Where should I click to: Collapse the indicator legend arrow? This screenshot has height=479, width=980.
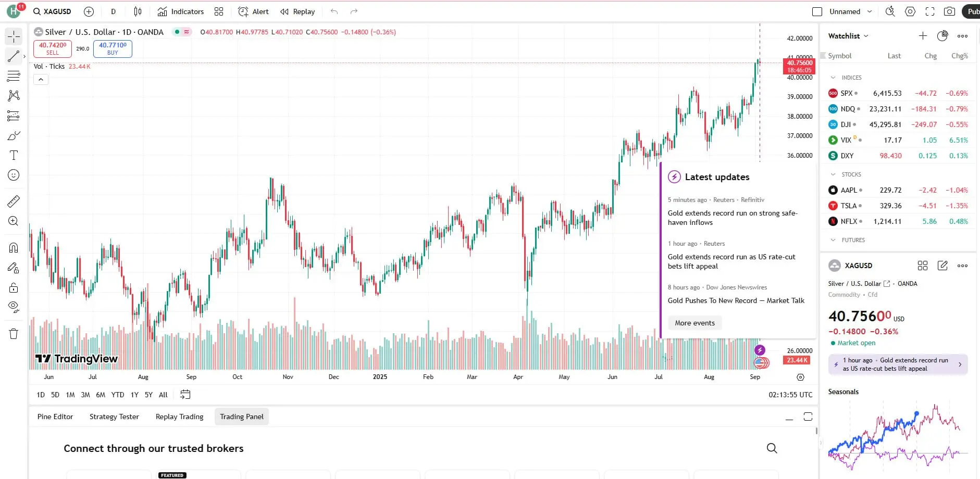tap(41, 80)
